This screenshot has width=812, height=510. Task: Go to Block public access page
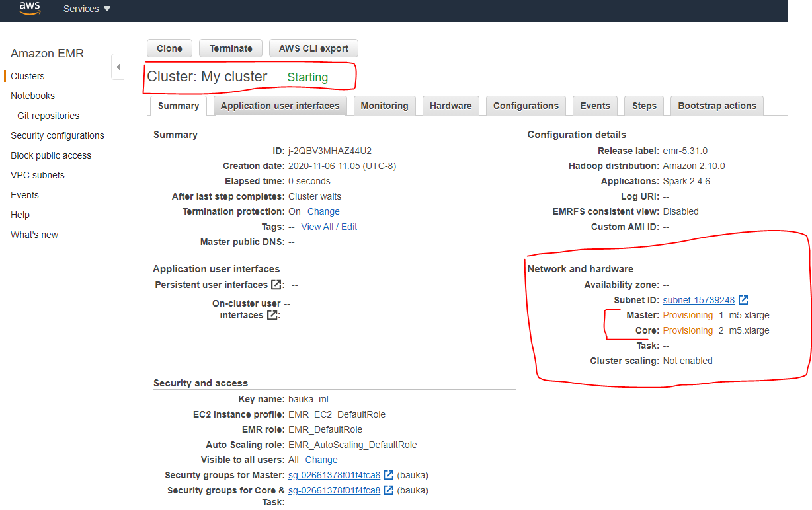pos(51,155)
